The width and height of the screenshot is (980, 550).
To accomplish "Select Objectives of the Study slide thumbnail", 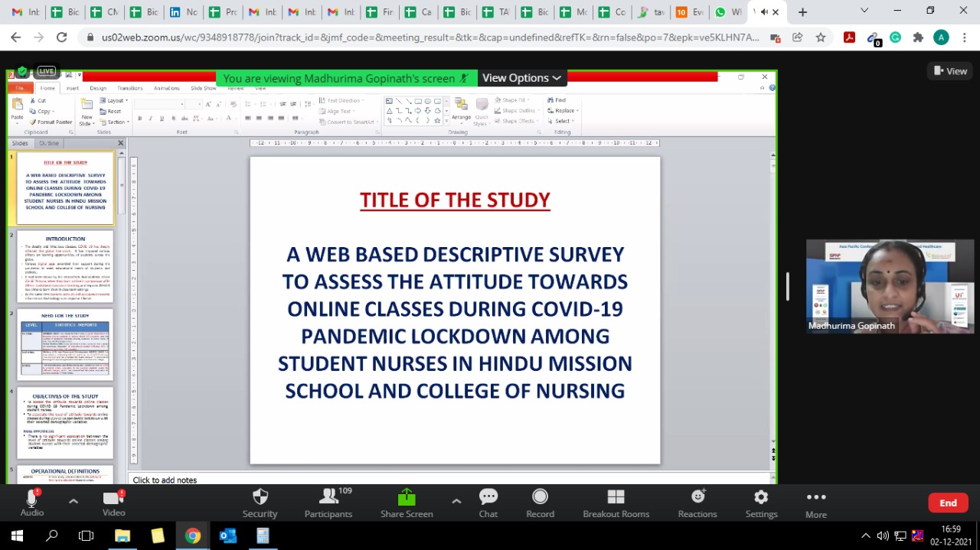I will point(65,423).
